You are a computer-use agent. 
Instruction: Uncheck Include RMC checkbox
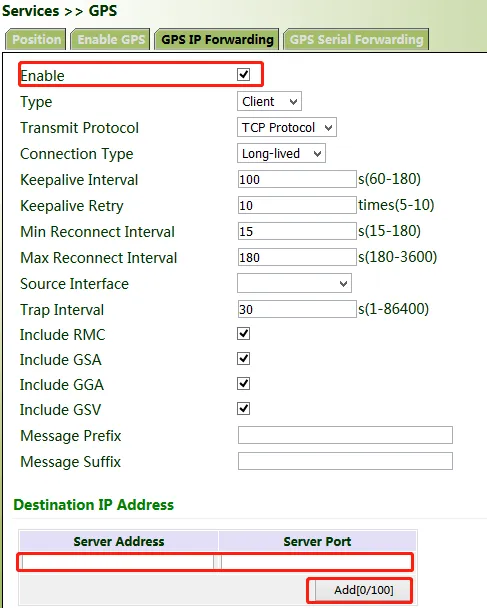point(244,333)
